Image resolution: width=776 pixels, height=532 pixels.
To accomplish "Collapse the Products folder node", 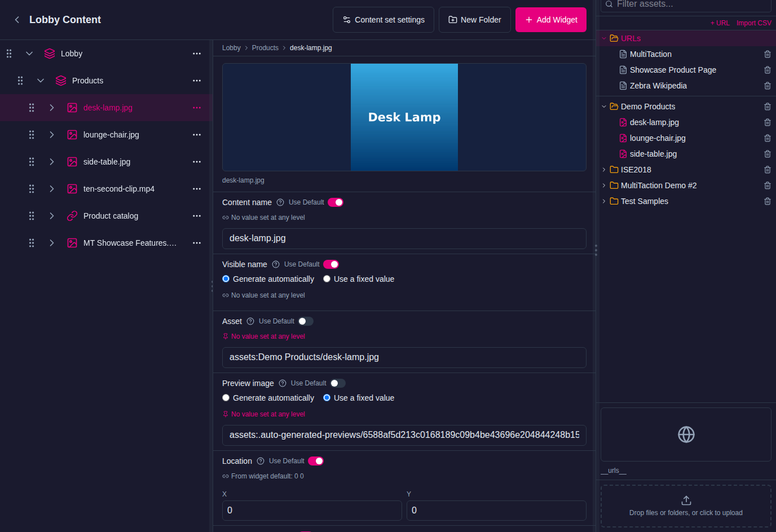I will pos(41,81).
